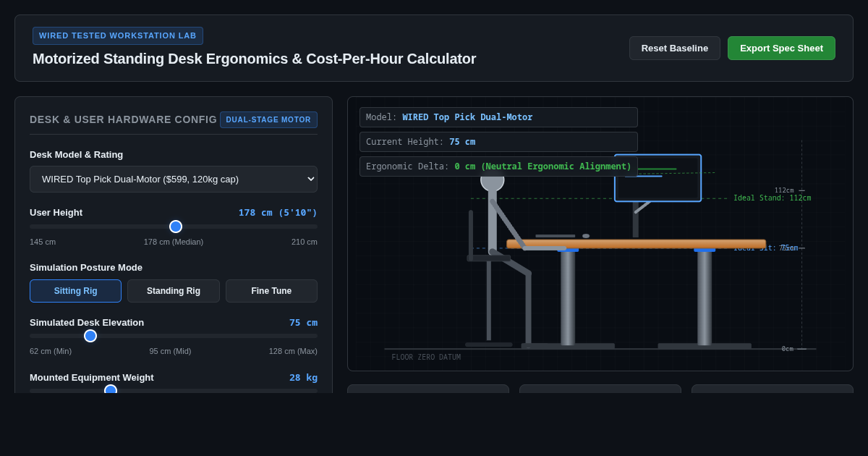The image size is (868, 456).
Task: Click the Simulated Desk Elevation slider handle
Action: point(90,336)
